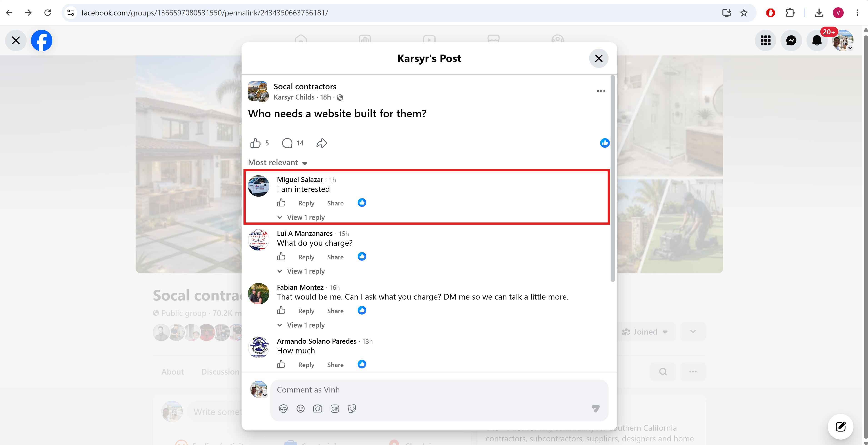Expand the reply under Miguel Salazar's comment
Screen dimensions: 868x445
coord(301,217)
